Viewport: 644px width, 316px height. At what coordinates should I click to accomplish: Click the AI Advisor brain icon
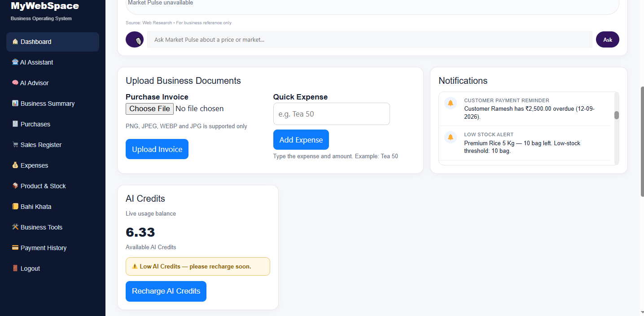[15, 83]
